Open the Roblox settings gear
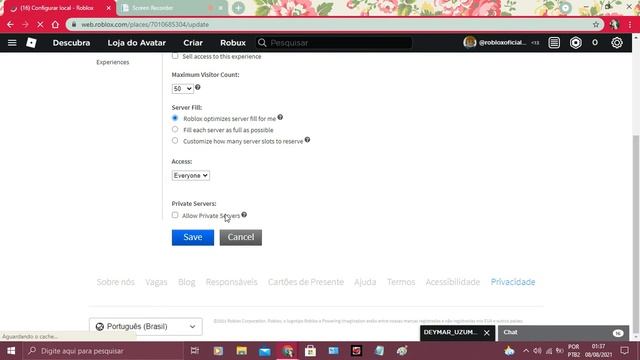The image size is (640, 360). point(617,42)
